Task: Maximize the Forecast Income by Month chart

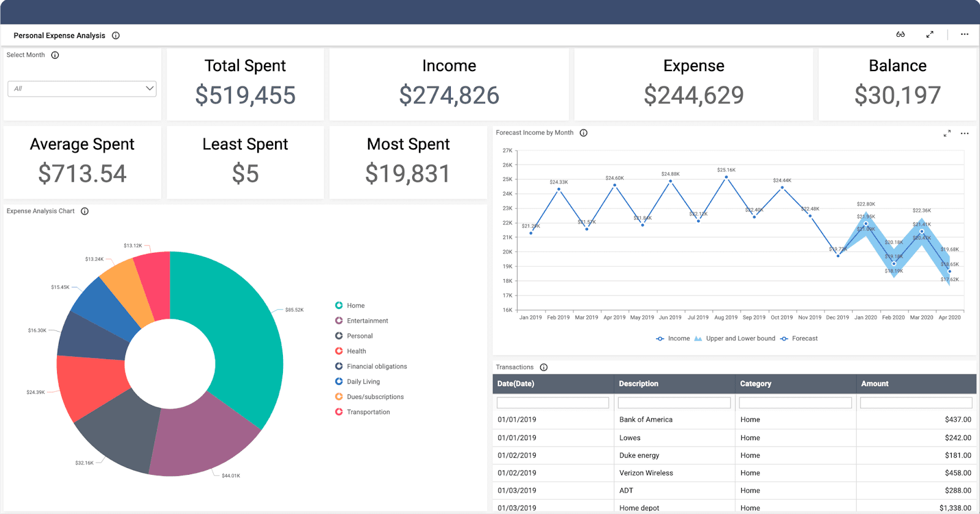Action: [947, 133]
